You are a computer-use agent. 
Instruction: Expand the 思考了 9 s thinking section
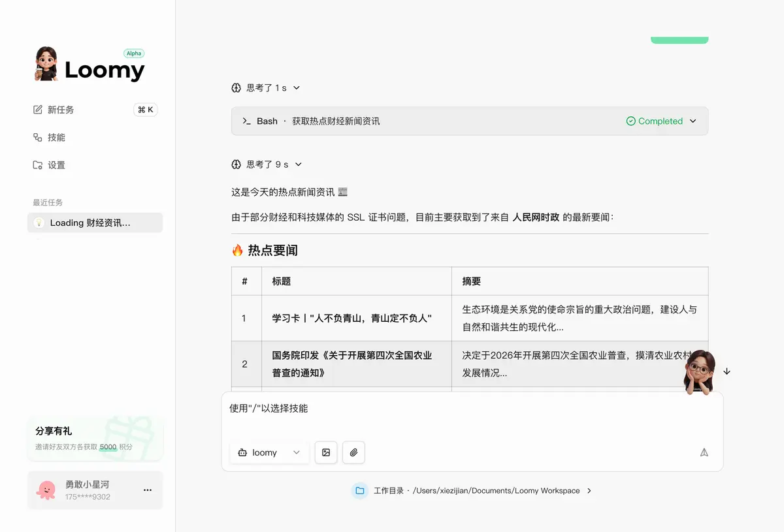point(267,164)
